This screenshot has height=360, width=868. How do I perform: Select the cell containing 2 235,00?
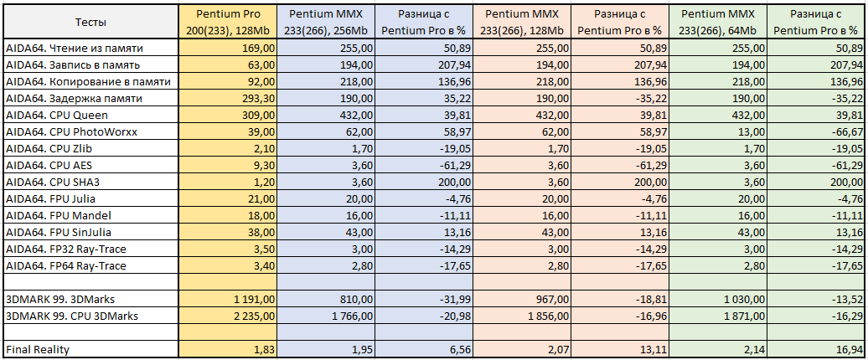point(228,316)
